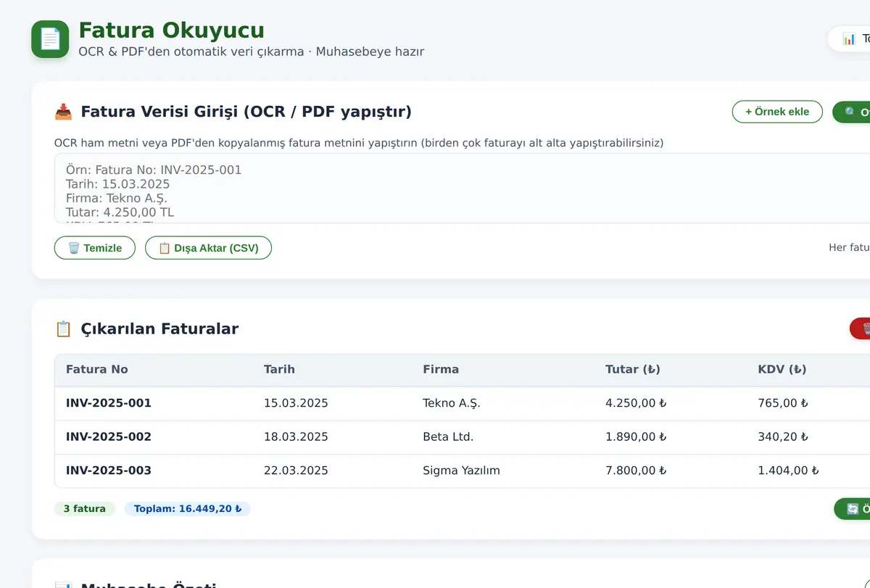
Task: Click the 'Beta Ltd.' company cell
Action: tap(448, 436)
